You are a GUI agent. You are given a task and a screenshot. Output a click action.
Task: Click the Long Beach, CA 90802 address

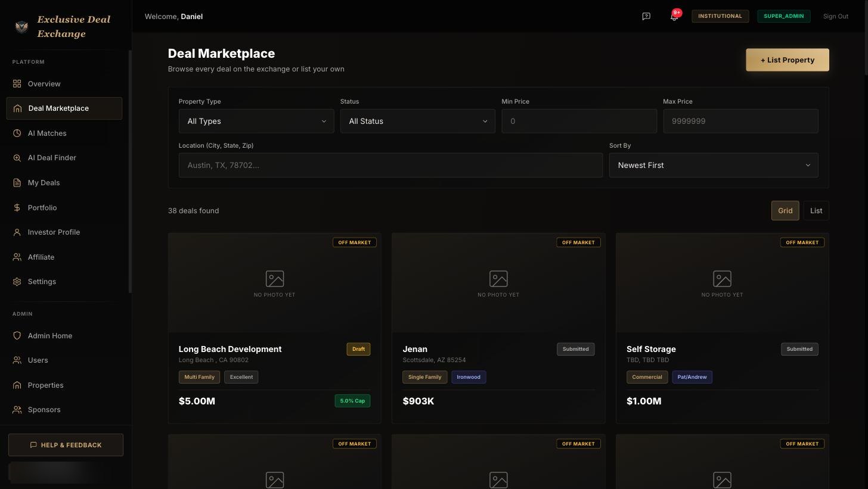point(213,360)
